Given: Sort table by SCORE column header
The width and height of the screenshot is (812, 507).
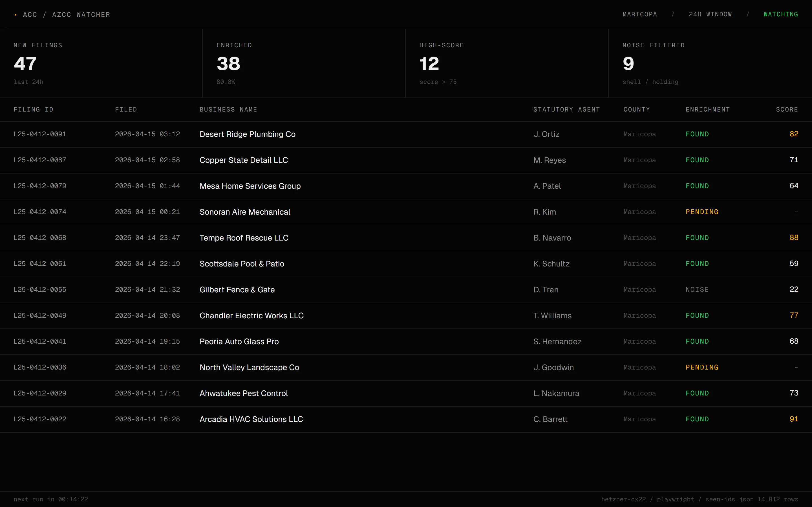Looking at the screenshot, I should click(x=787, y=110).
